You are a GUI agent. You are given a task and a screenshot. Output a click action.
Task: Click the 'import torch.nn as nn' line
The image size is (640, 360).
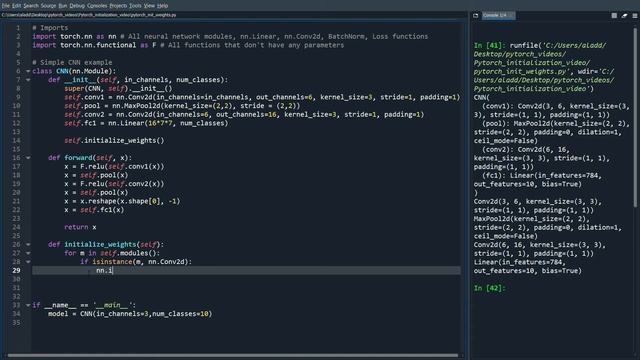(230, 36)
